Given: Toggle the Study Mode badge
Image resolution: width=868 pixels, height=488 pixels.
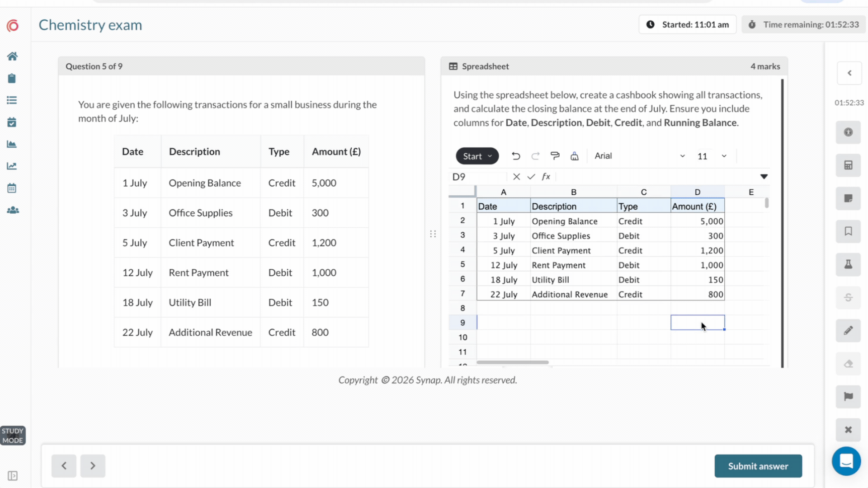Looking at the screenshot, I should coord(13,436).
